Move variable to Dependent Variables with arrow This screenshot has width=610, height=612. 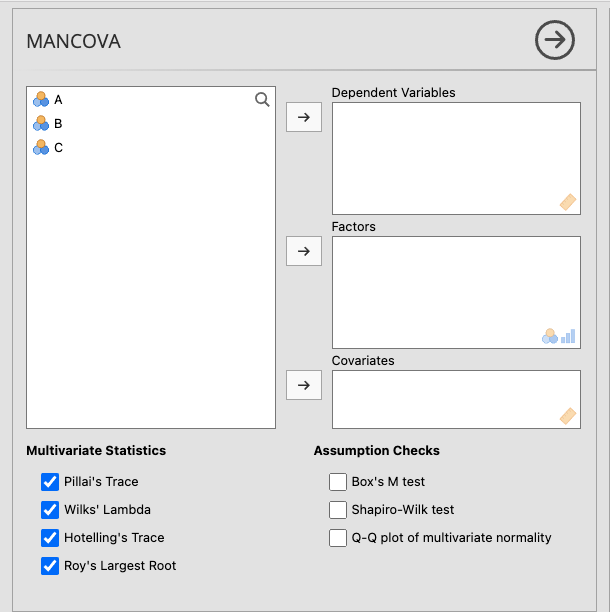304,117
